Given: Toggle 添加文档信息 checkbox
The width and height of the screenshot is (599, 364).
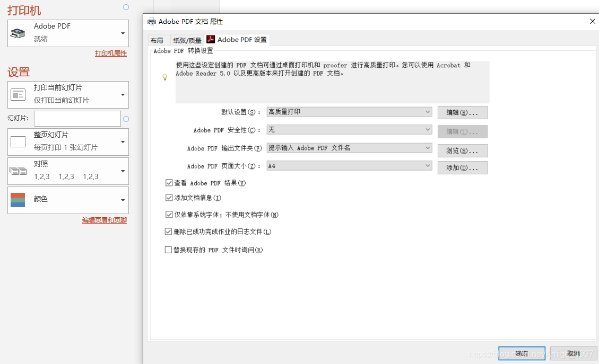Looking at the screenshot, I should point(169,198).
